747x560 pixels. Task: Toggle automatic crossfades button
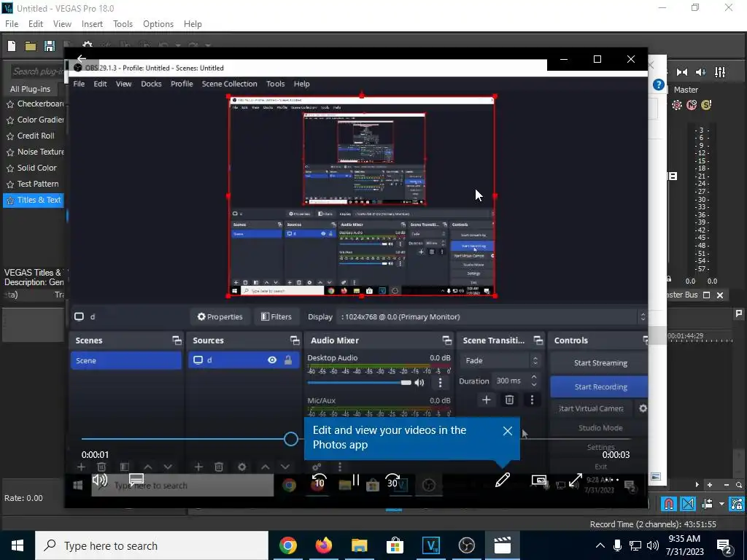tap(687, 504)
